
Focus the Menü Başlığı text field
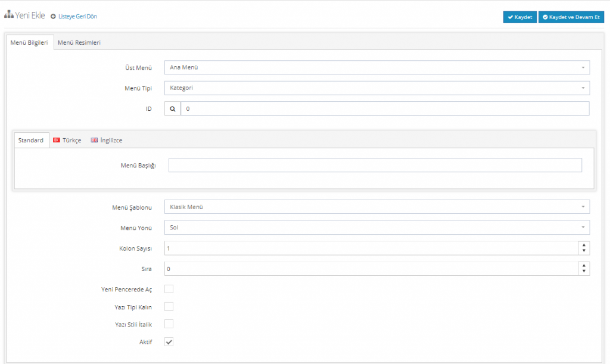(375, 165)
